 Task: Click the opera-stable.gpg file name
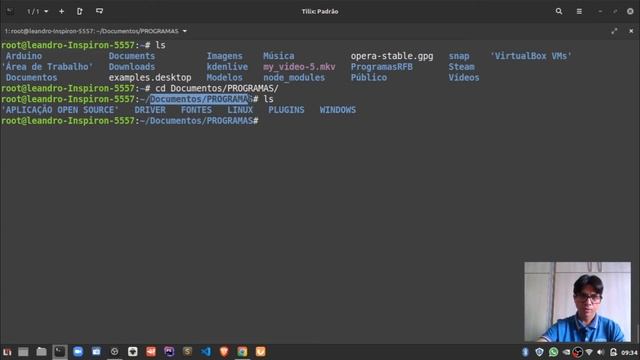392,56
